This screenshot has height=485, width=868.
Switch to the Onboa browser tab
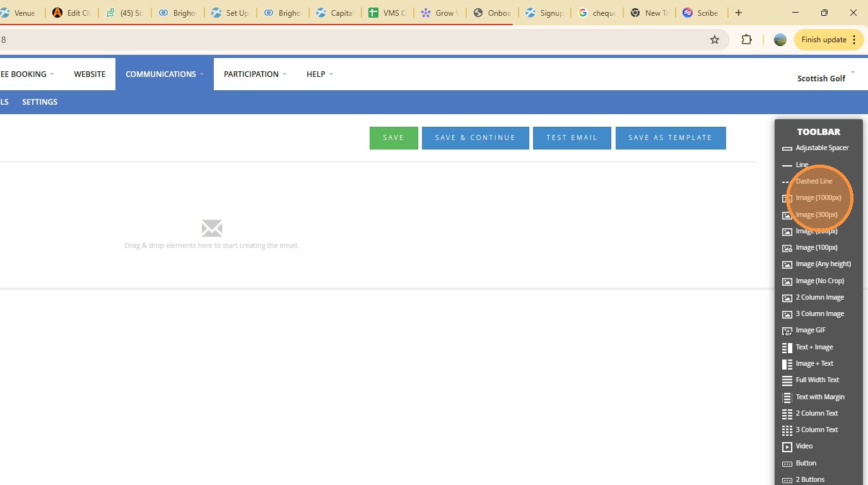point(491,13)
